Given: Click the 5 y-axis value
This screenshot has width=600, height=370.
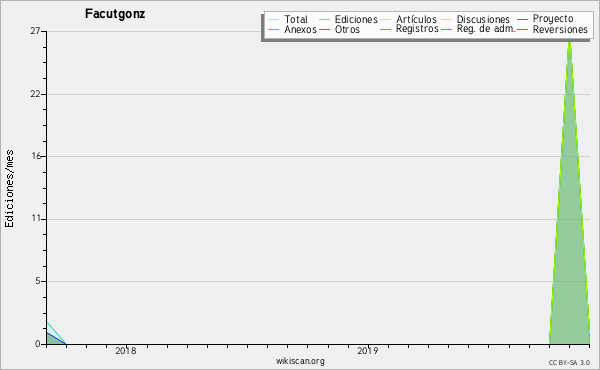Looking at the screenshot, I should point(38,281).
